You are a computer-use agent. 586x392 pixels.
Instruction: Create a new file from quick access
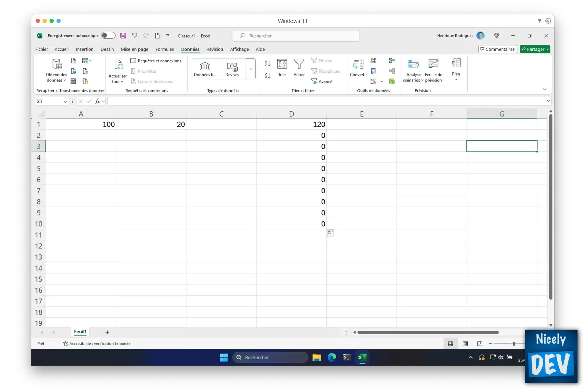pos(157,36)
